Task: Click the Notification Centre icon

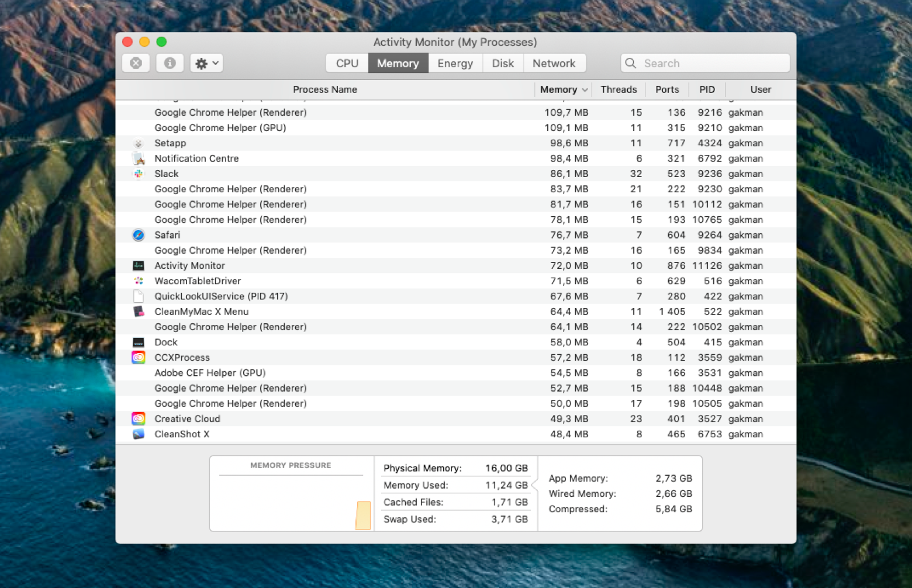Action: coord(139,158)
